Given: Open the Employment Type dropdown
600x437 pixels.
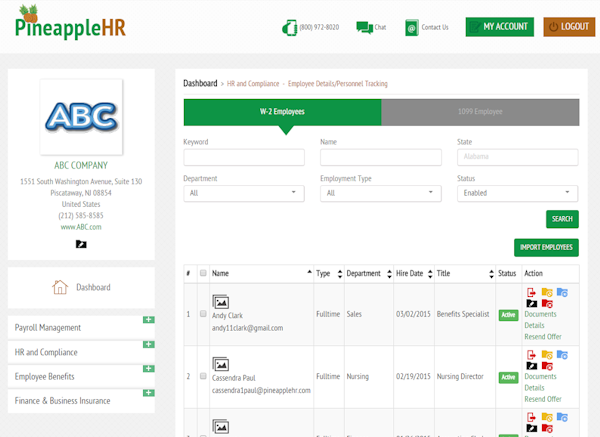Looking at the screenshot, I should tap(381, 193).
